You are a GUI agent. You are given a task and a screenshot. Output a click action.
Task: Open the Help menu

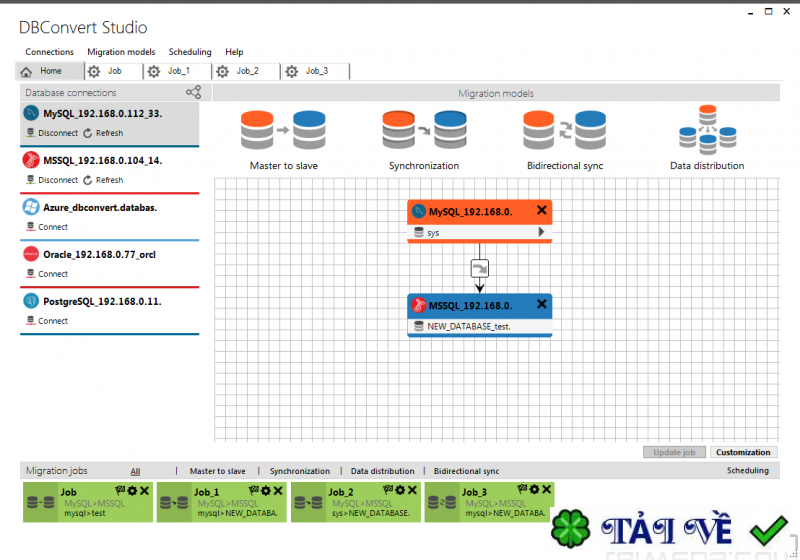[x=234, y=52]
